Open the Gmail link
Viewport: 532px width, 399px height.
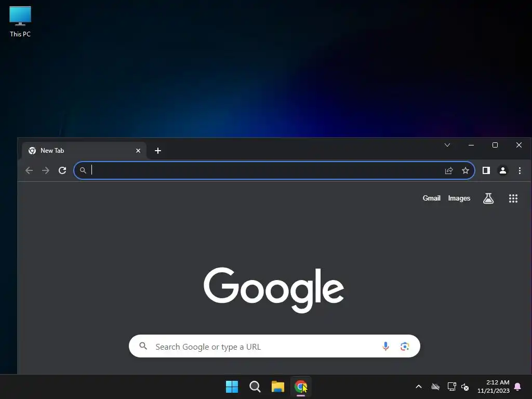432,198
